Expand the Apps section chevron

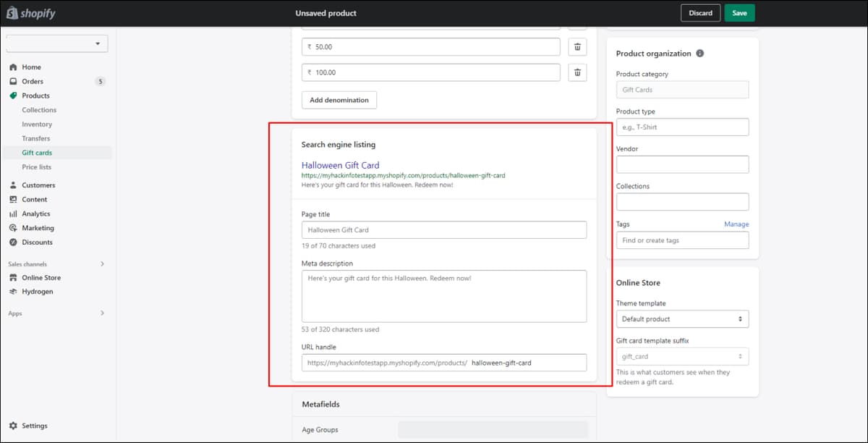point(102,313)
